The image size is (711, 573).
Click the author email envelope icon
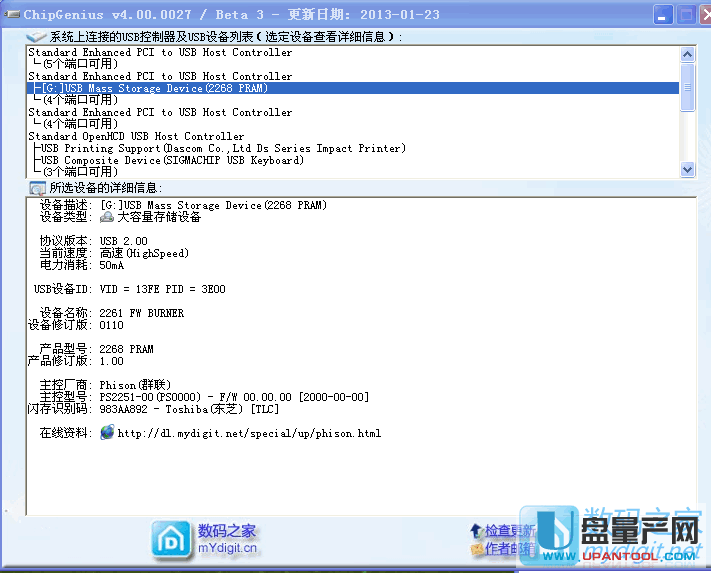pos(477,549)
